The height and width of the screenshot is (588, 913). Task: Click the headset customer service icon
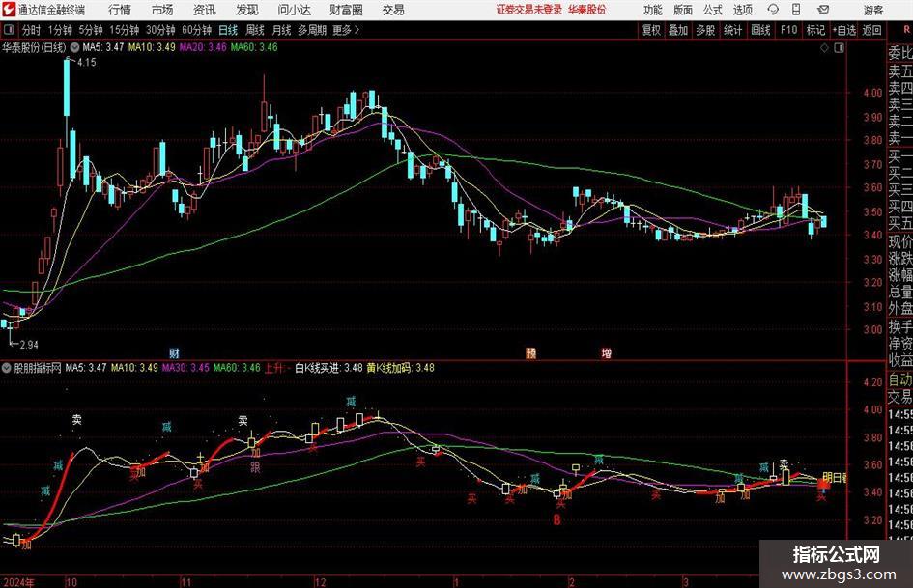click(x=773, y=10)
